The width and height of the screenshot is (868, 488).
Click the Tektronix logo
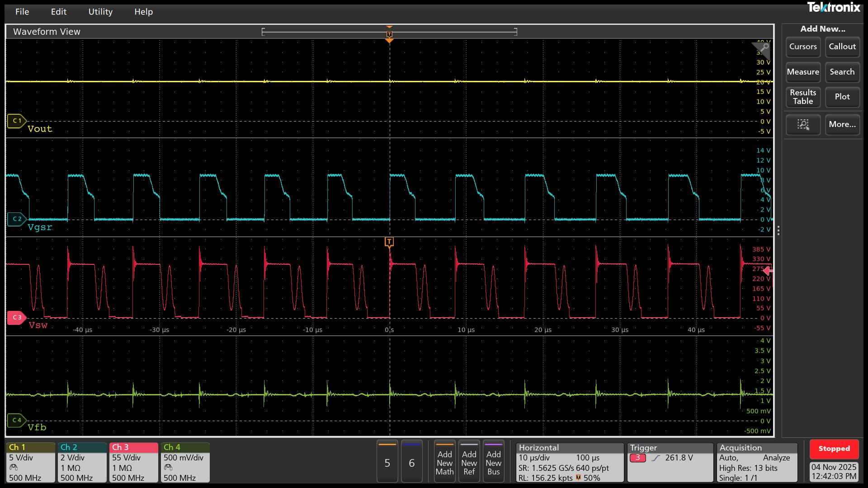(x=834, y=8)
